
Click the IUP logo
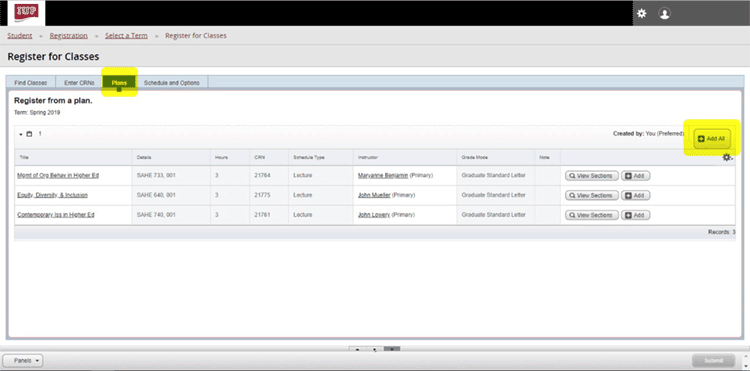pos(26,12)
